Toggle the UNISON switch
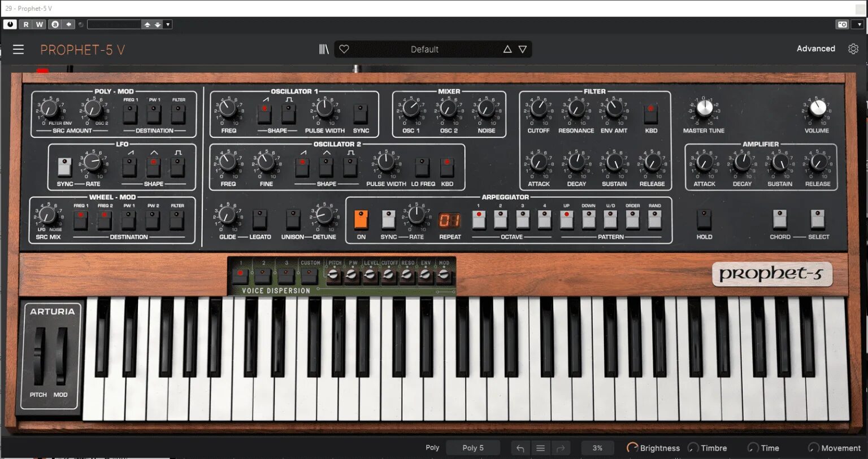Viewport: 868px width, 459px height. click(x=293, y=220)
